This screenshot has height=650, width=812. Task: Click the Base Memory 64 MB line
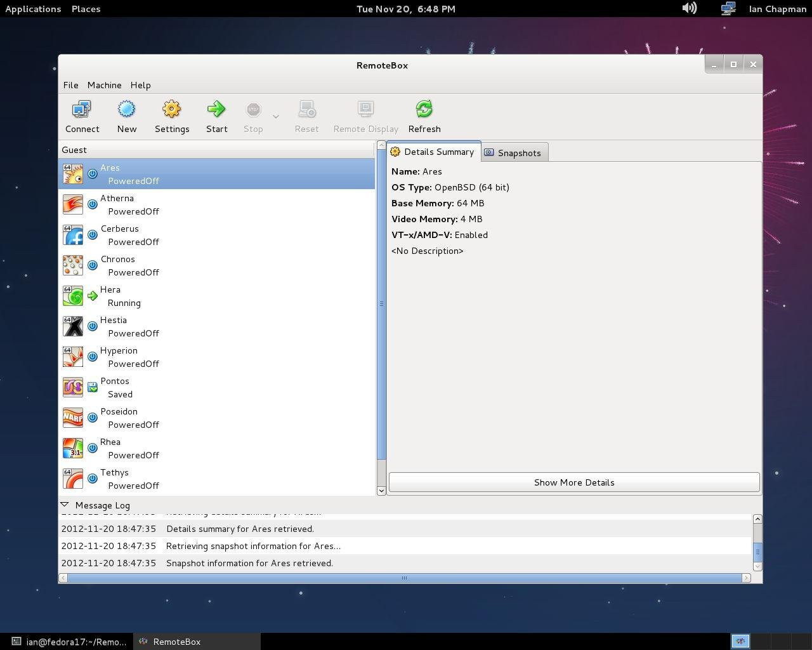(x=438, y=203)
